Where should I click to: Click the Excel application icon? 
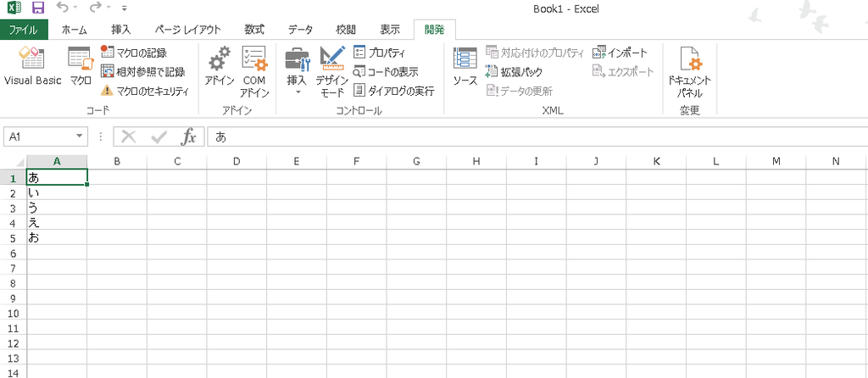click(x=14, y=8)
